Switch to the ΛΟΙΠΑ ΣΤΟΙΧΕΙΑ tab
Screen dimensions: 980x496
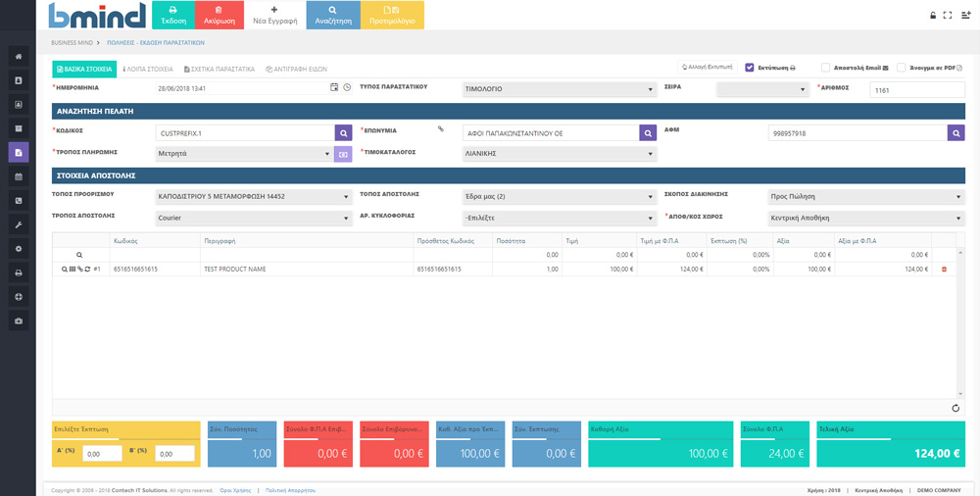pos(148,70)
